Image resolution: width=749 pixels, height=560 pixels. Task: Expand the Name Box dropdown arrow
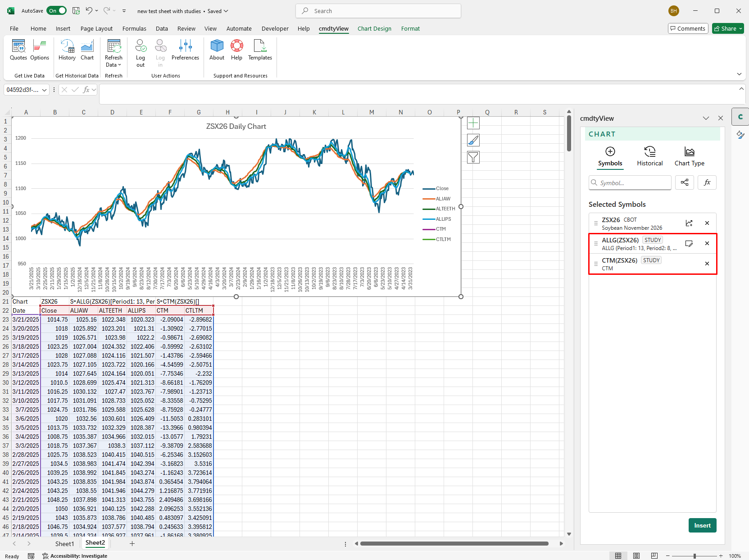[x=44, y=90]
